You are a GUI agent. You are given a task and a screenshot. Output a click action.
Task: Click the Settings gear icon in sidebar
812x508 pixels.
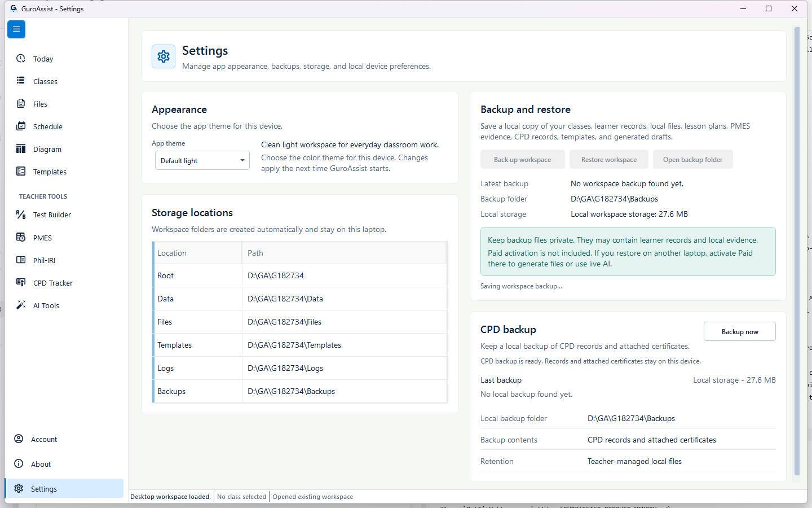coord(19,488)
